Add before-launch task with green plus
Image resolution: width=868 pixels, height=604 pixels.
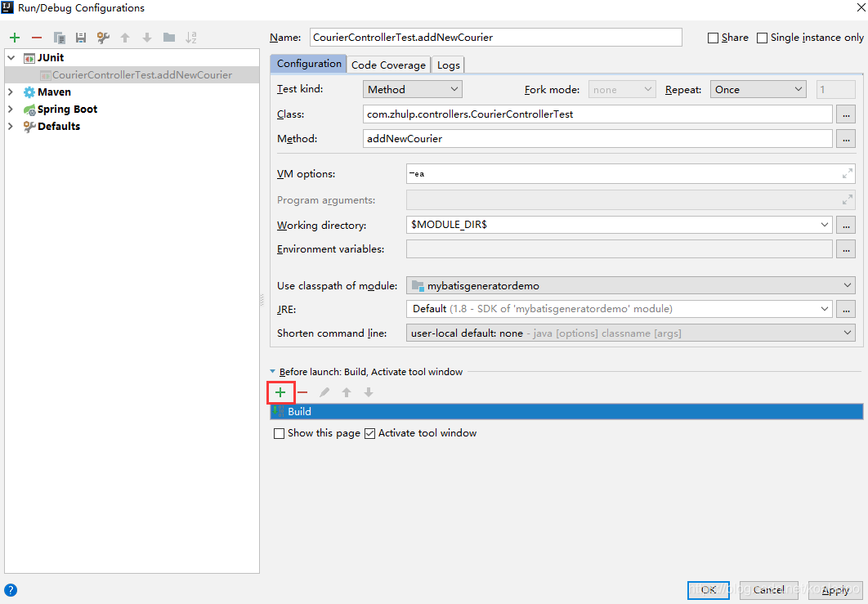[x=280, y=392]
